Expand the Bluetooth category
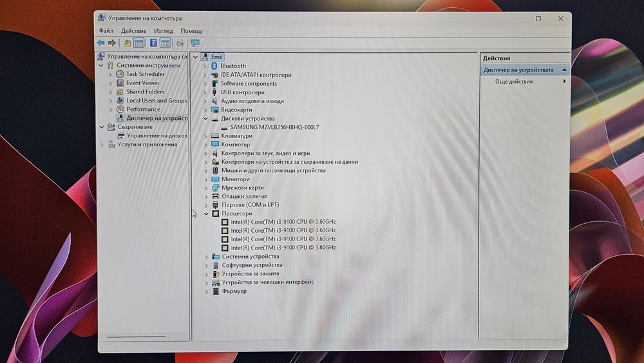The image size is (644, 363). 205,66
